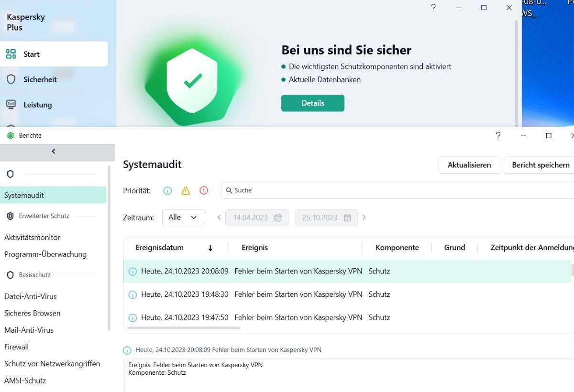Viewport: 574px width, 392px height.
Task: Click the Ereignisdatum sort arrow
Action: point(210,248)
